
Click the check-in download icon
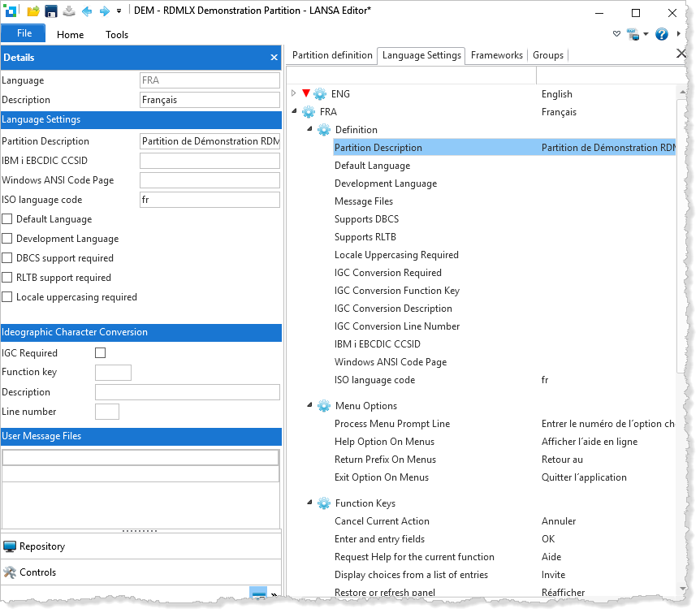pyautogui.click(x=69, y=11)
